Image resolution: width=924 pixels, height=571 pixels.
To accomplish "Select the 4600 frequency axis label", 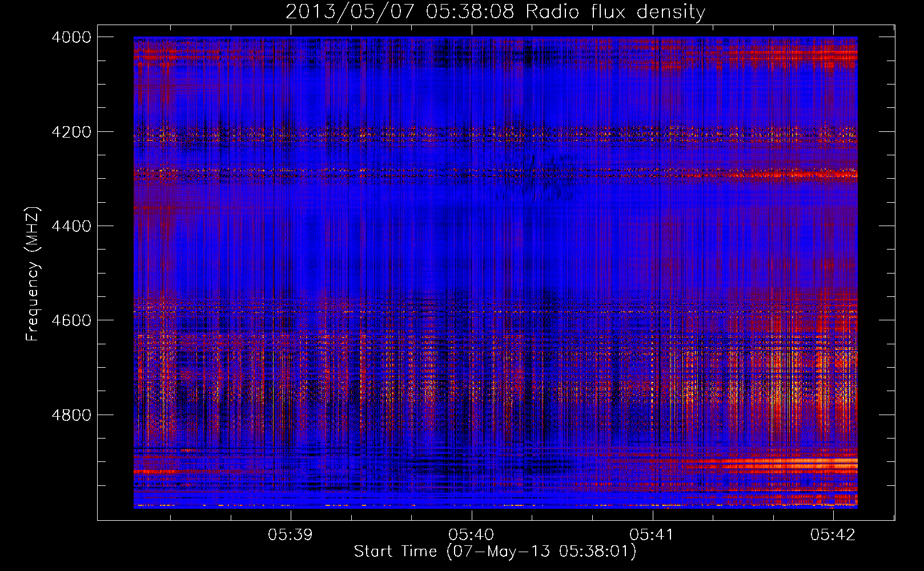I will (71, 320).
